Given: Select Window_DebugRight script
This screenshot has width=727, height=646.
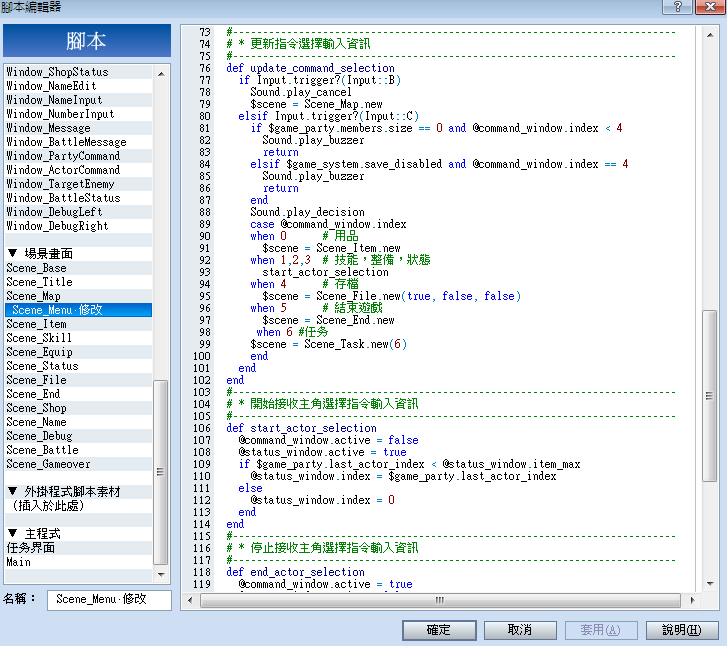Looking at the screenshot, I should pos(78,226).
